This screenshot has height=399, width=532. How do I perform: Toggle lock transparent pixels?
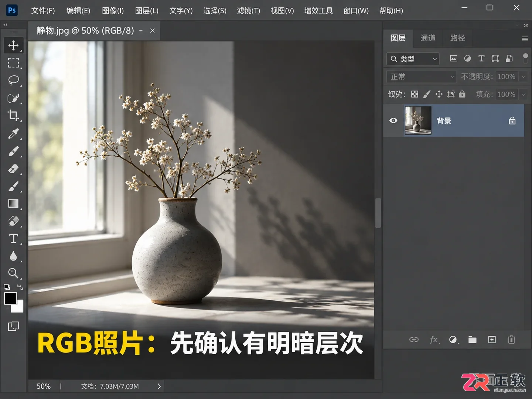coord(415,94)
